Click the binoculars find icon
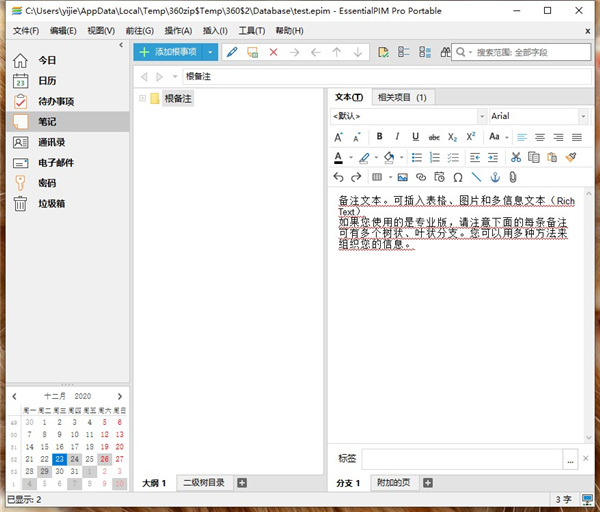Screen dimensions: 600x512 [x=445, y=52]
